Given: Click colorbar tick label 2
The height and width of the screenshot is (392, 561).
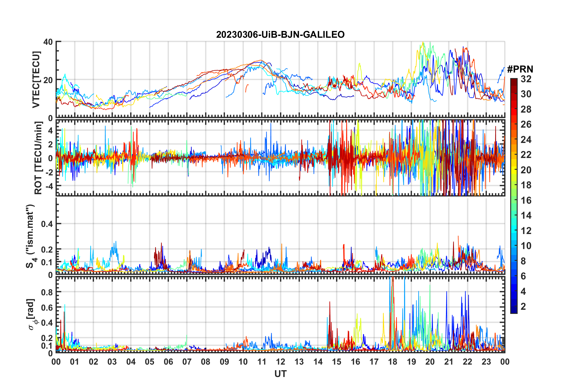Looking at the screenshot, I should pos(523,306).
